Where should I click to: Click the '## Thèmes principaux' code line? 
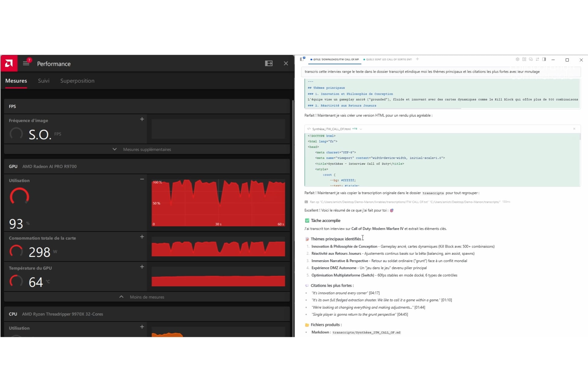coord(326,88)
